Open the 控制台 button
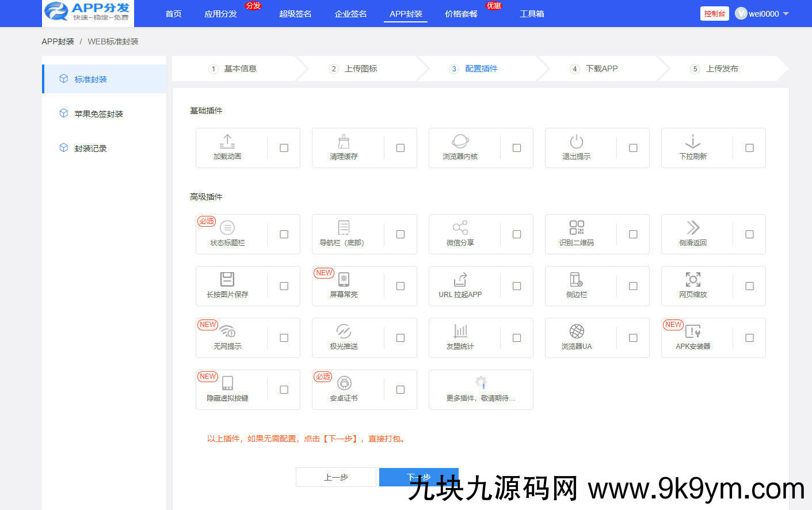The height and width of the screenshot is (510, 812). pos(714,14)
